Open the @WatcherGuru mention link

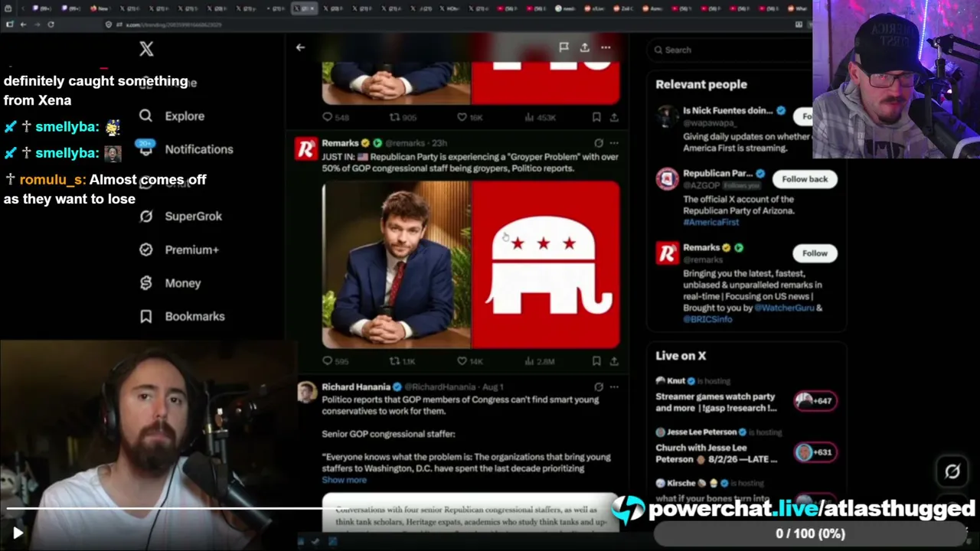coord(785,308)
